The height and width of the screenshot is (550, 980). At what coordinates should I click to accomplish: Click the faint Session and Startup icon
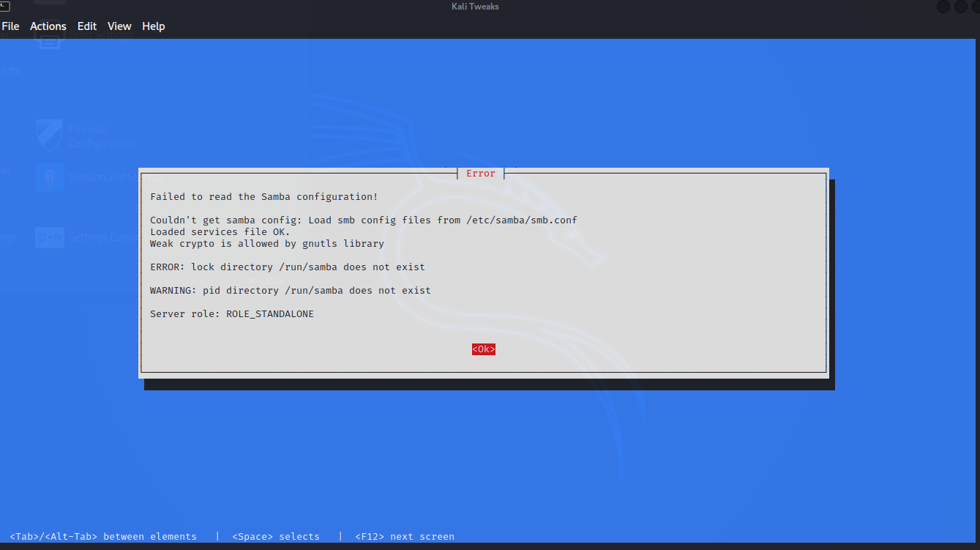(x=49, y=177)
